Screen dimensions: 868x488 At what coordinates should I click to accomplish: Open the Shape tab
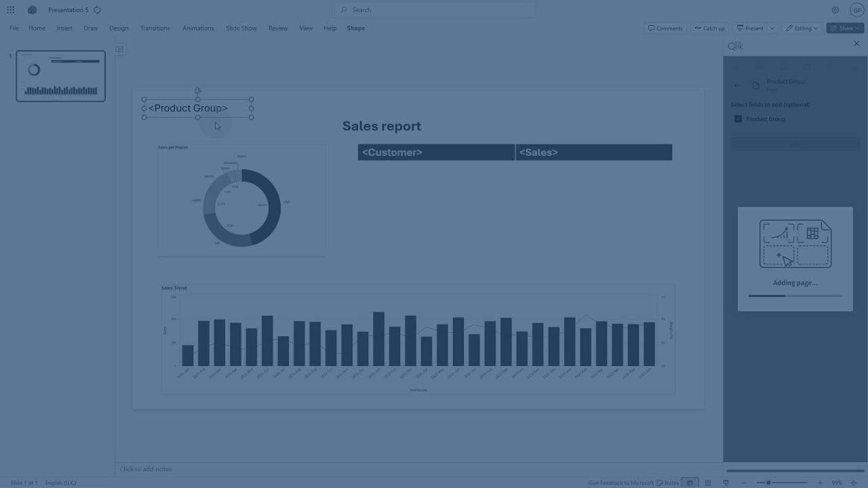356,28
